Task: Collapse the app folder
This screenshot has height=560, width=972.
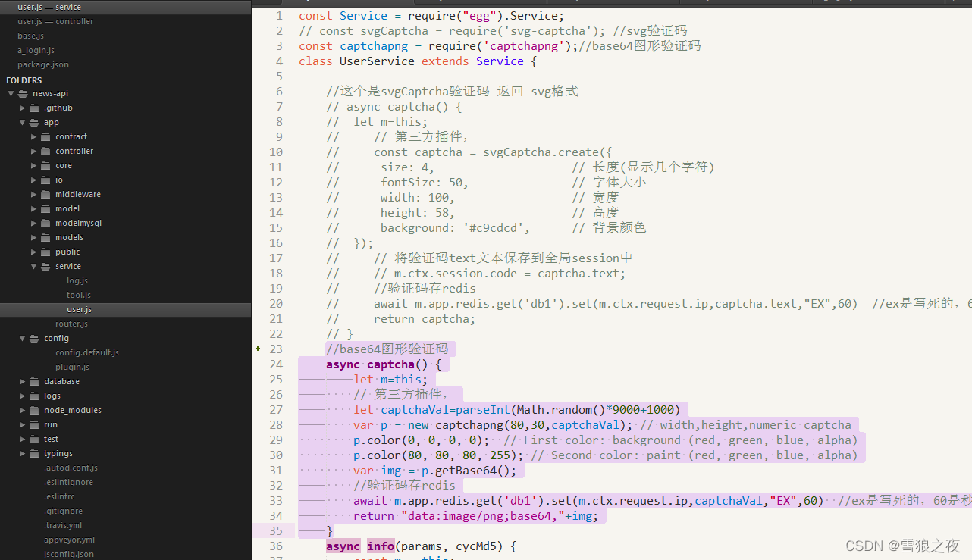Action: pyautogui.click(x=22, y=122)
